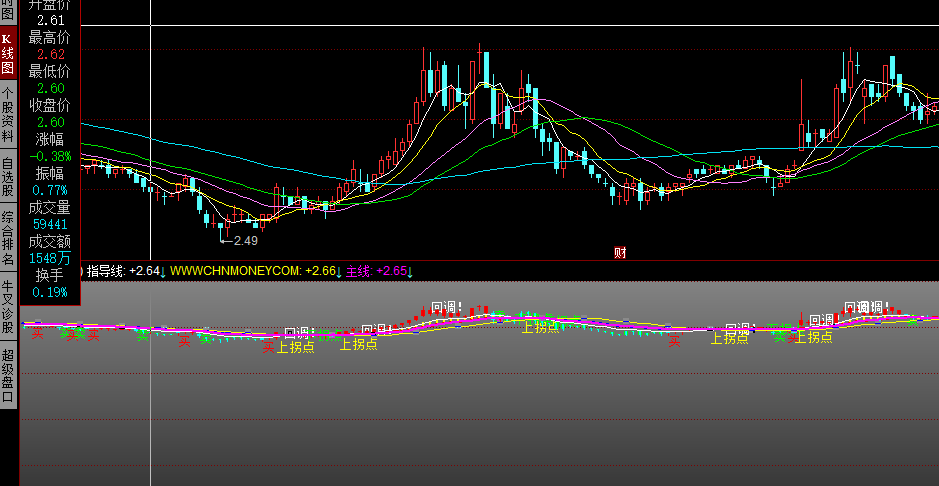The height and width of the screenshot is (486, 939).
Task: Select the magenta 主线: +2.65 label
Action: click(x=377, y=272)
